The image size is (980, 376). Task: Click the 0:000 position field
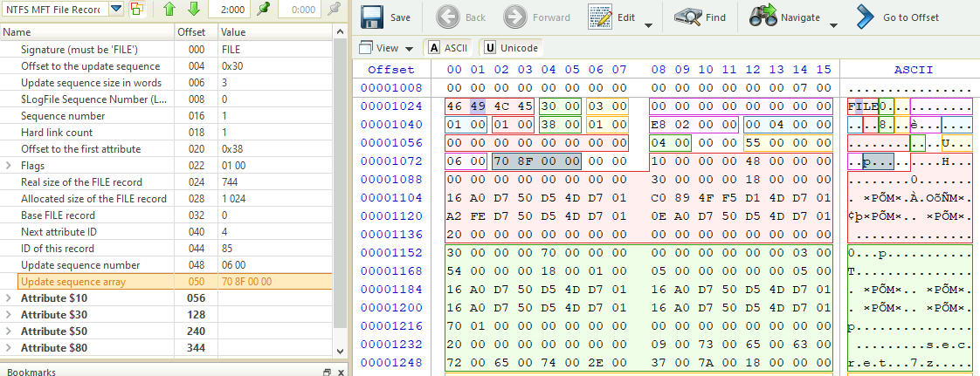click(300, 10)
